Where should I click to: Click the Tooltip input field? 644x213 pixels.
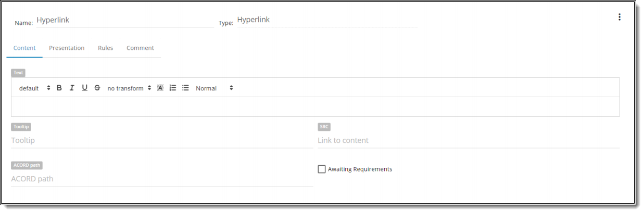pyautogui.click(x=161, y=140)
